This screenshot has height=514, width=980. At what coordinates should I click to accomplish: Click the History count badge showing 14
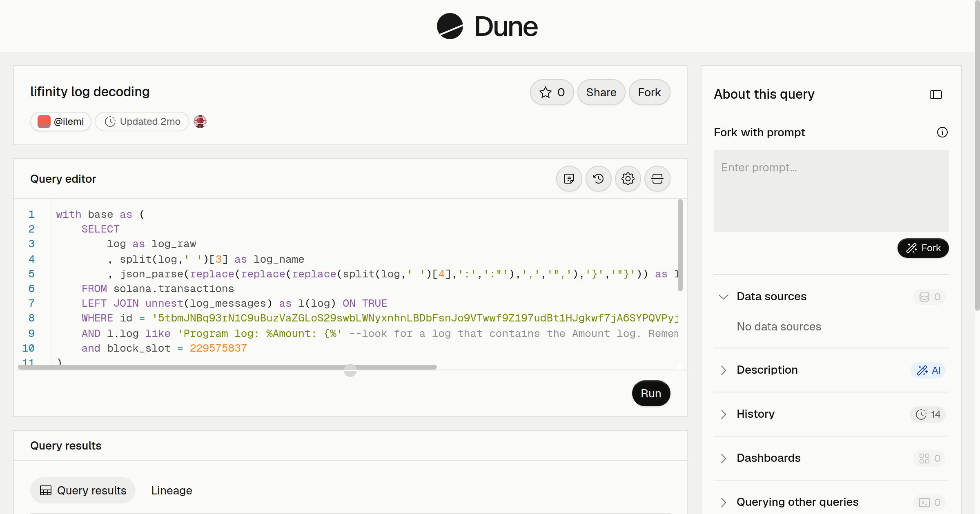pyautogui.click(x=928, y=414)
